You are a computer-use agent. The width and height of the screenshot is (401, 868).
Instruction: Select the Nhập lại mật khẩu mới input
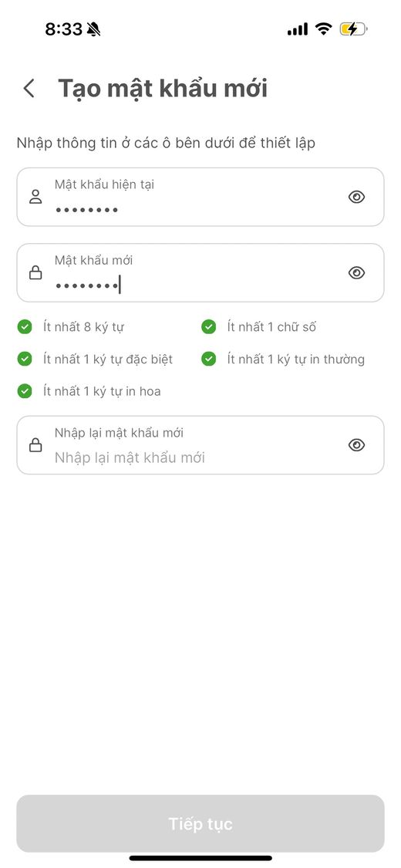pos(200,445)
